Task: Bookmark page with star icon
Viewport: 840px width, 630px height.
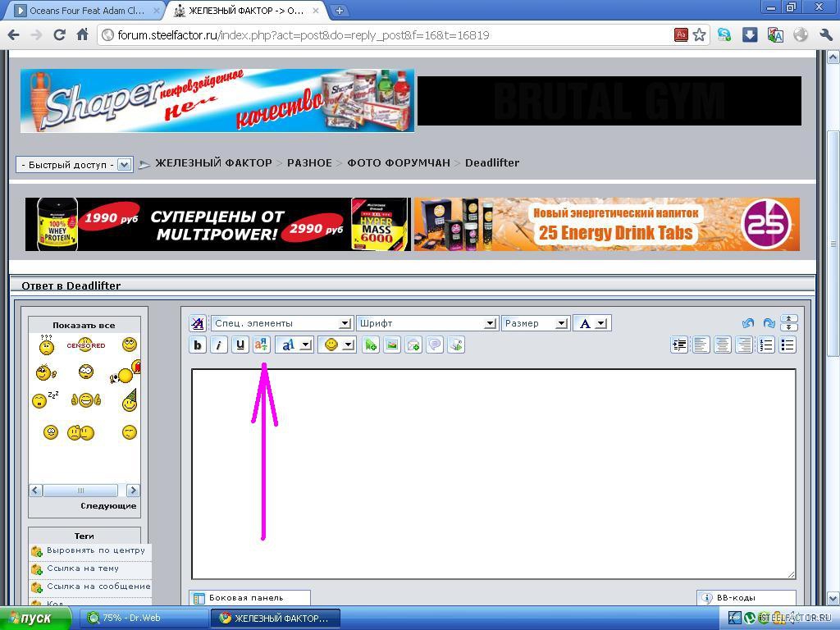Action: pos(699,35)
